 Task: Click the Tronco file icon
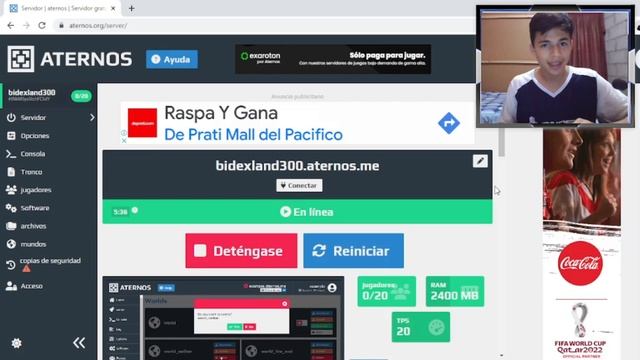pos(11,172)
